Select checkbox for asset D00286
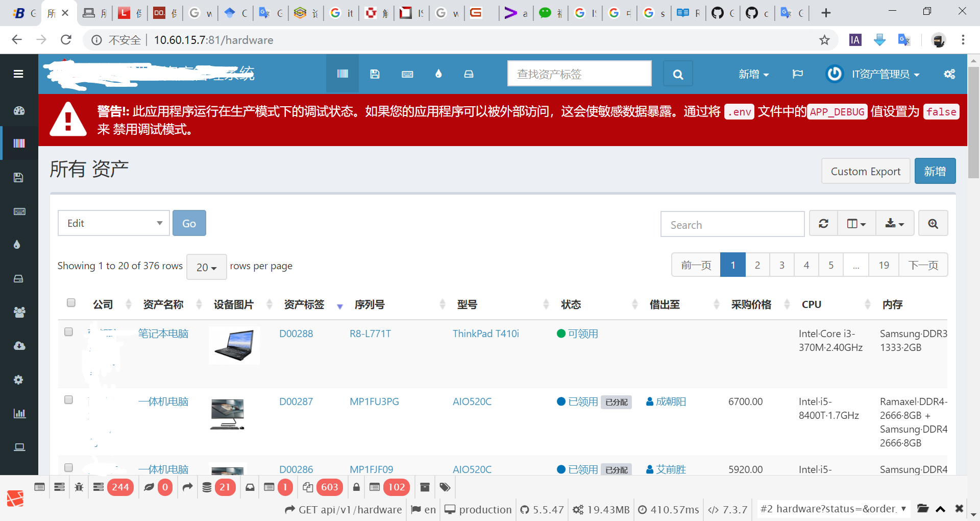This screenshot has height=521, width=980. (x=68, y=467)
